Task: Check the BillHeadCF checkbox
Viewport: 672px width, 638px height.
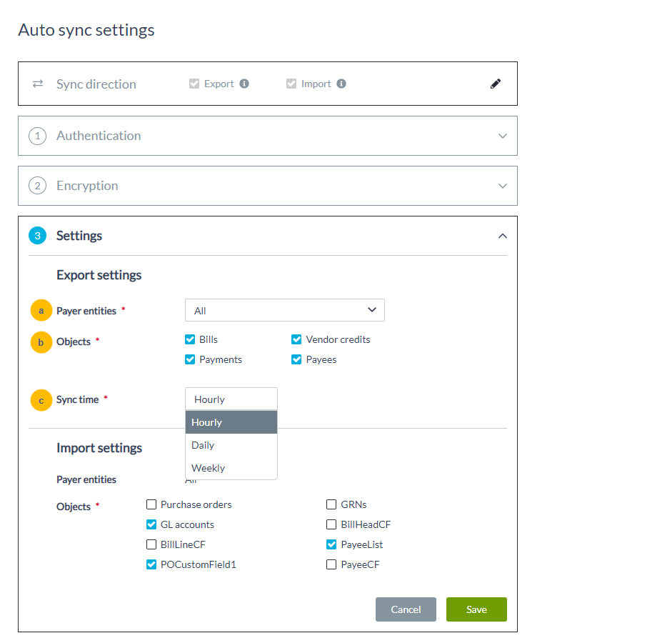Action: 331,524
